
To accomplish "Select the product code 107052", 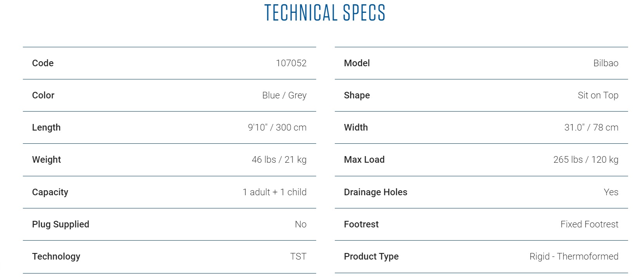I will (291, 63).
